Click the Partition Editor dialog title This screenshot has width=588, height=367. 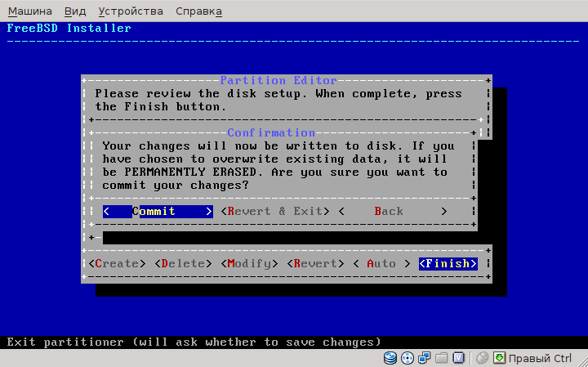pos(278,80)
